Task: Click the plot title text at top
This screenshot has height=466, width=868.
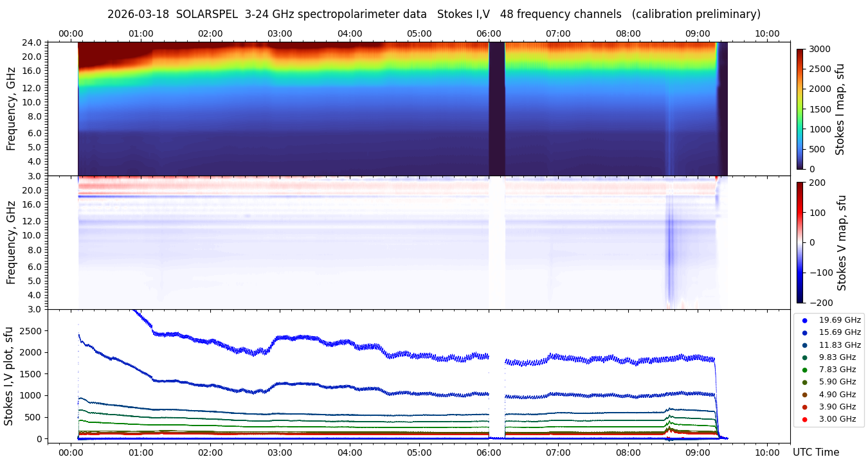Action: click(433, 14)
